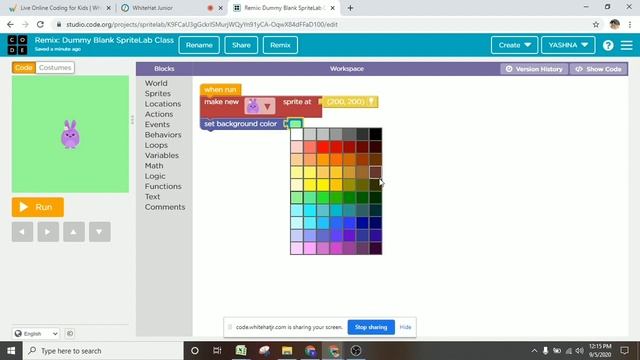Switch to Costumes mode toggle

pyautogui.click(x=55, y=68)
